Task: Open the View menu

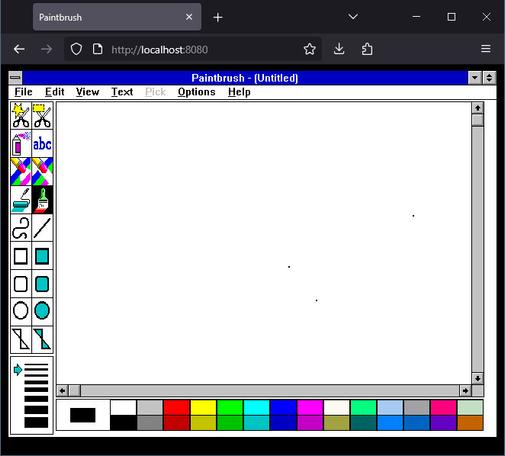Action: (x=88, y=92)
